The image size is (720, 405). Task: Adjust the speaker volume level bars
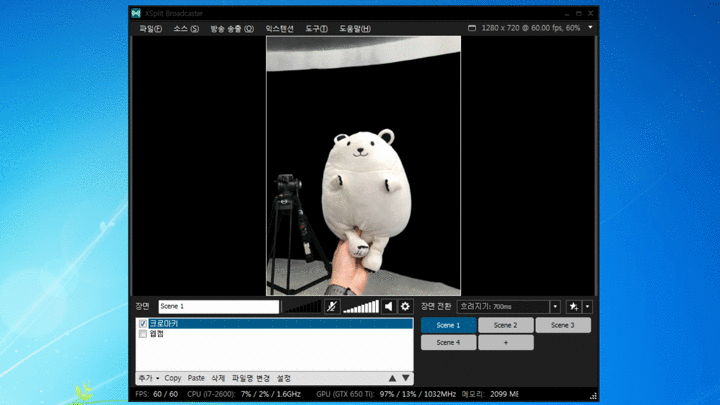(x=361, y=307)
